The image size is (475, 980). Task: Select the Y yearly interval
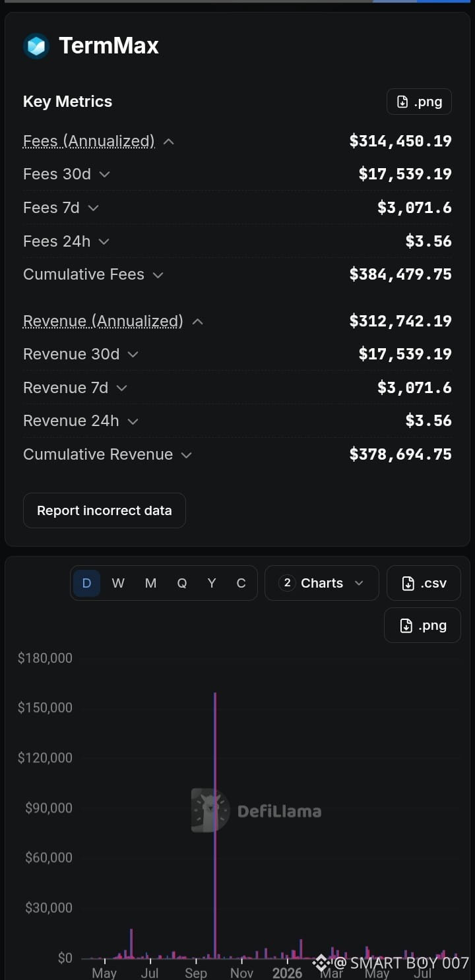pos(211,583)
